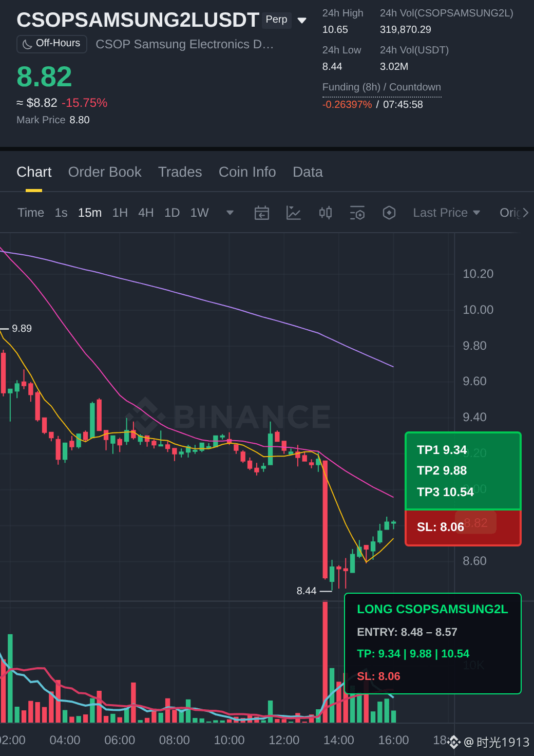Switch to the Order Book tab
Viewport: 534px width, 756px height.
click(105, 172)
